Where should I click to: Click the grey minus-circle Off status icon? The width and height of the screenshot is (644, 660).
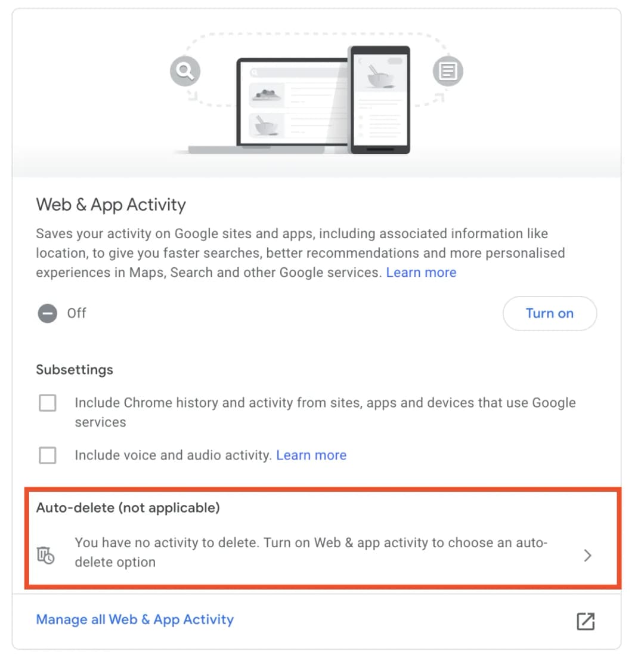[x=48, y=313]
